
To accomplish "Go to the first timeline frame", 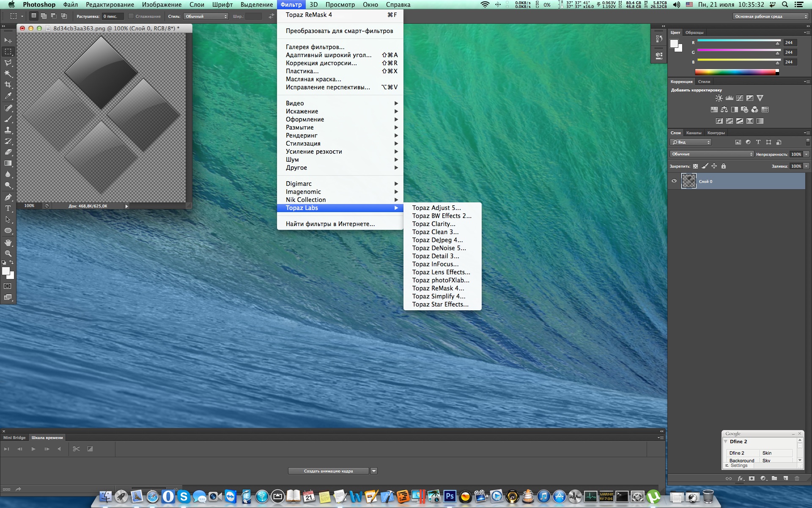I will tap(6, 449).
